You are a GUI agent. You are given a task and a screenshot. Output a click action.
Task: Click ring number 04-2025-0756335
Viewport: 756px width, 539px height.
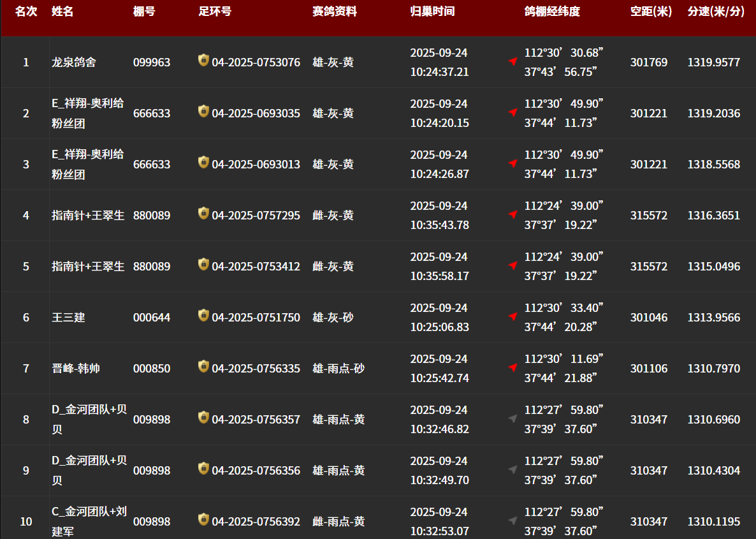click(256, 369)
